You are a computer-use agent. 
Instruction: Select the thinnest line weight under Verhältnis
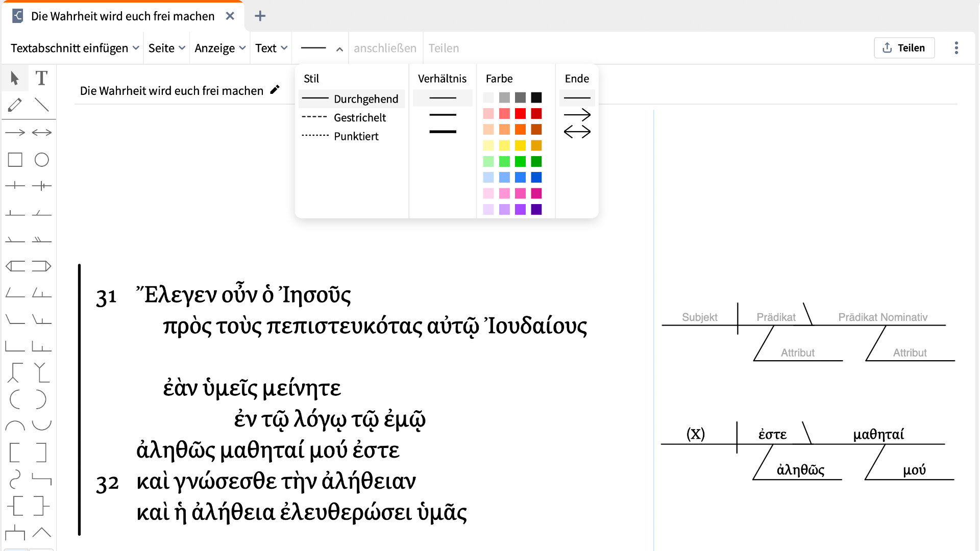point(443,98)
